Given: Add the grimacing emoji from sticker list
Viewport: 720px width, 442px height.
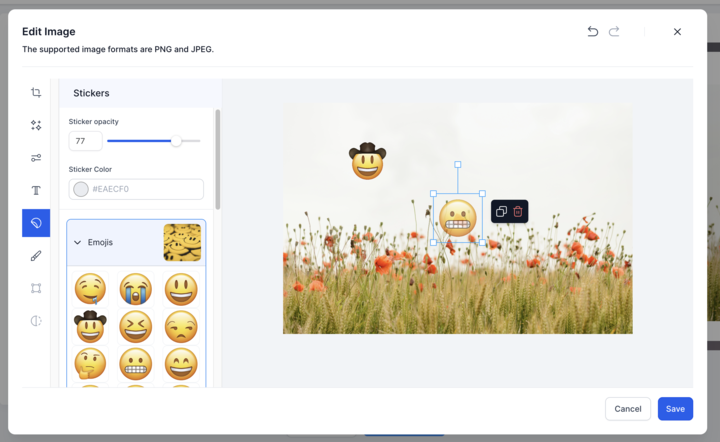Looking at the screenshot, I should [135, 364].
